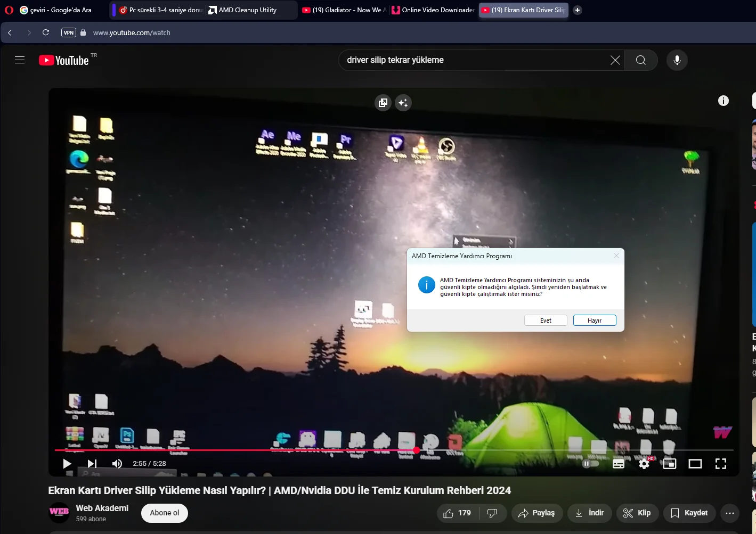756x534 pixels.
Task: Enter fullscreen mode
Action: 721,464
